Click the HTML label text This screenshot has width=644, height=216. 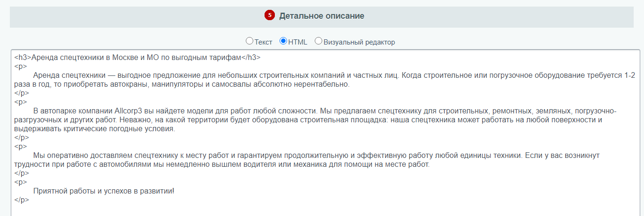point(298,42)
